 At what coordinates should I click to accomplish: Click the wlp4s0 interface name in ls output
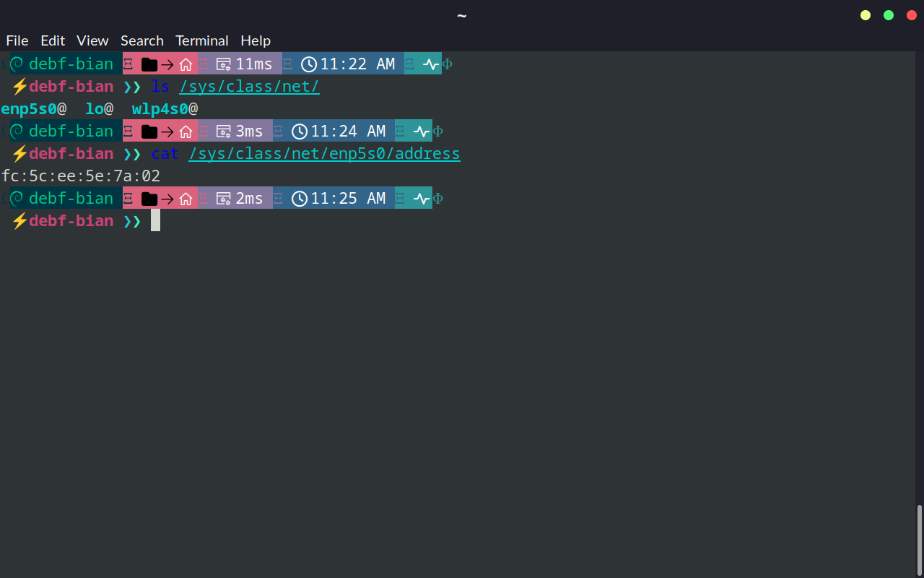point(160,109)
